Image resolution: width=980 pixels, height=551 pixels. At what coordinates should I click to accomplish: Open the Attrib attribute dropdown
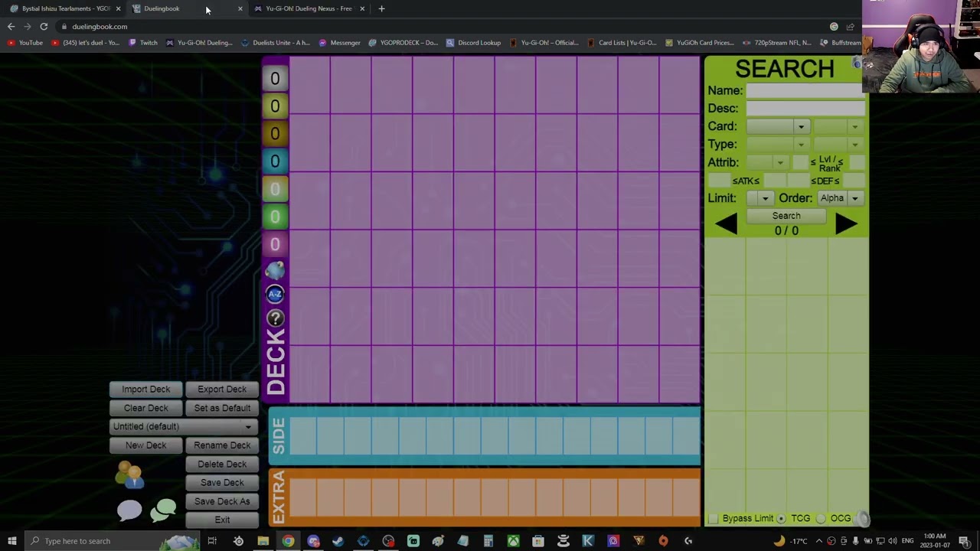[766, 162]
